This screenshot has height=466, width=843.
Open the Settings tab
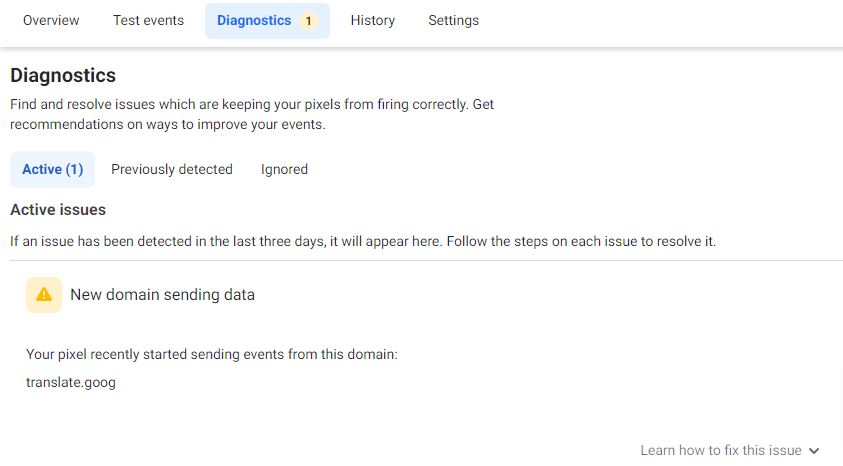point(453,20)
